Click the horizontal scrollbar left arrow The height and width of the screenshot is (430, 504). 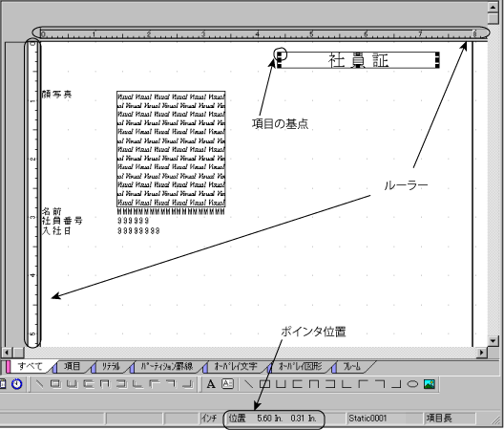point(7,353)
